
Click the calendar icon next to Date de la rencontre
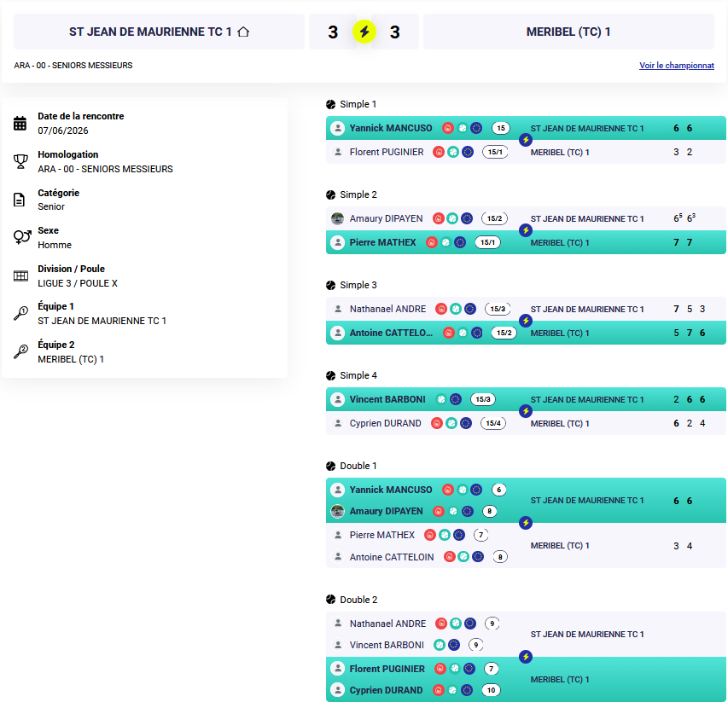tap(20, 124)
